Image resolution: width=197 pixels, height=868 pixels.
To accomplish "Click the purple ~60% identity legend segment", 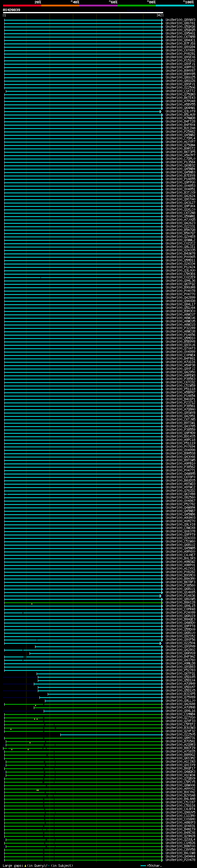I will click(x=99, y=6).
